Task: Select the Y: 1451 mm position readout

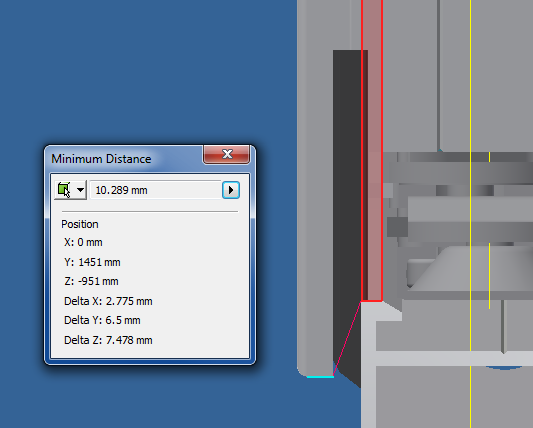Action: pos(92,262)
